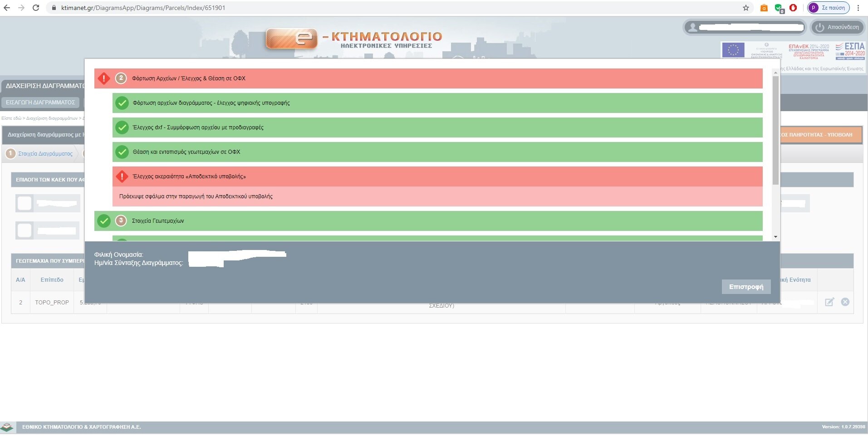Bookmark this page with the star icon
Screen dimensions: 868x436
tap(746, 8)
